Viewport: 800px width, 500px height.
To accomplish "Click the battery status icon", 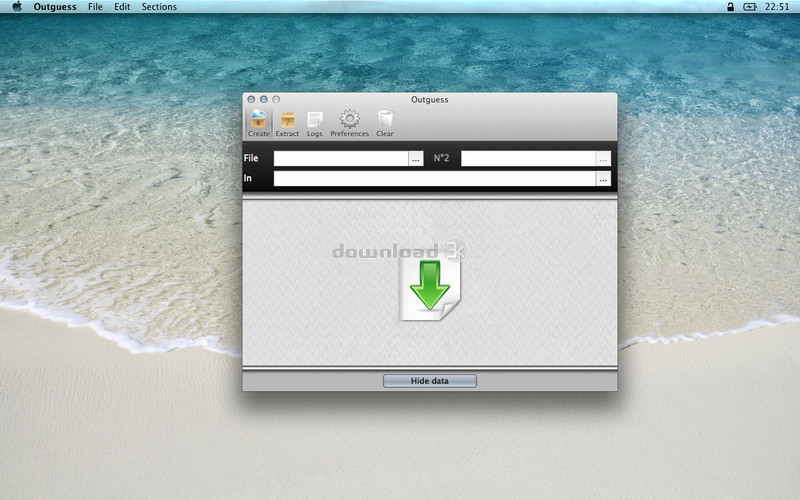I will click(749, 7).
